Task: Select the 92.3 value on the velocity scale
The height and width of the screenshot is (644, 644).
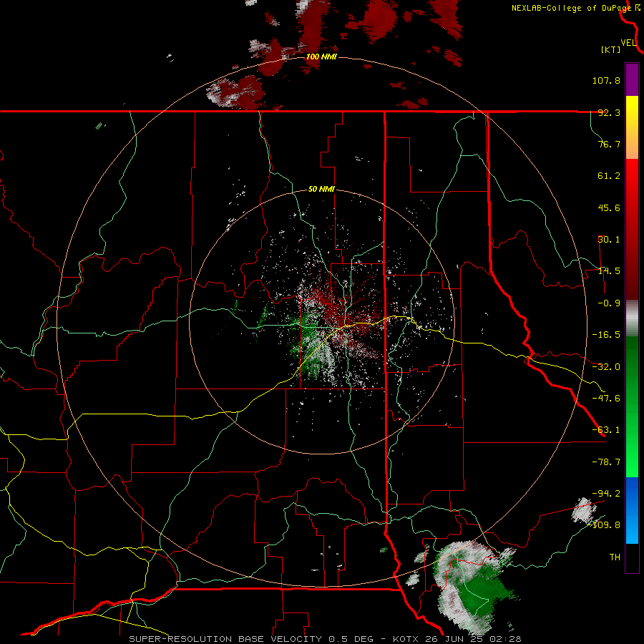Action: point(609,112)
